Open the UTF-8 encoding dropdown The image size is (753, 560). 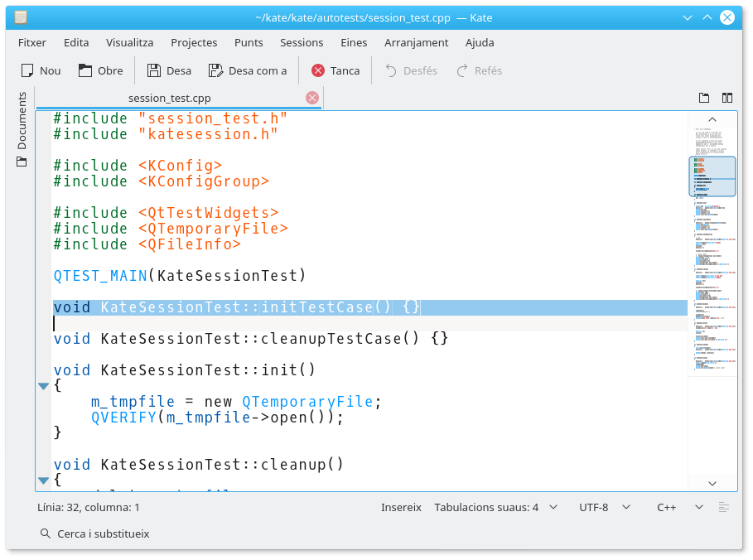tap(605, 507)
